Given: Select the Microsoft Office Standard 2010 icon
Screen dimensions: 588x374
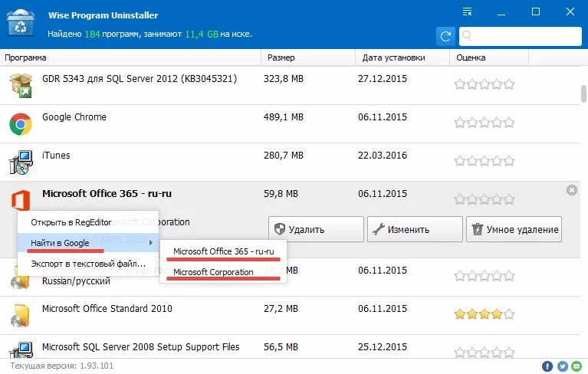Looking at the screenshot, I should 20,315.
